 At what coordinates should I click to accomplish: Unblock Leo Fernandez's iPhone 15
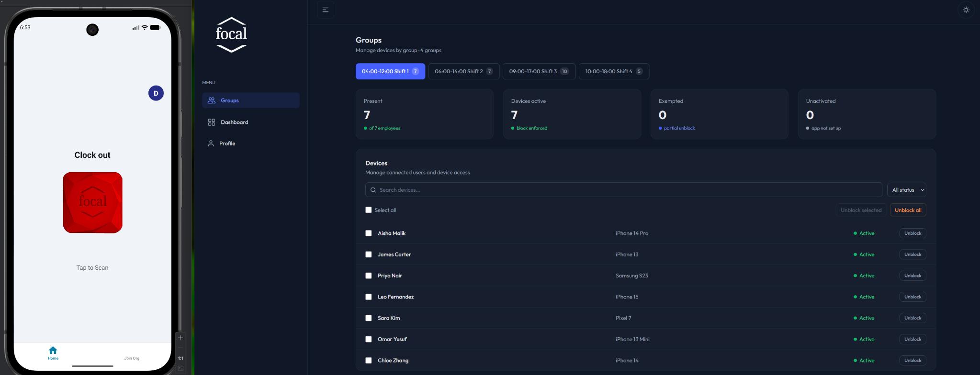[913, 297]
